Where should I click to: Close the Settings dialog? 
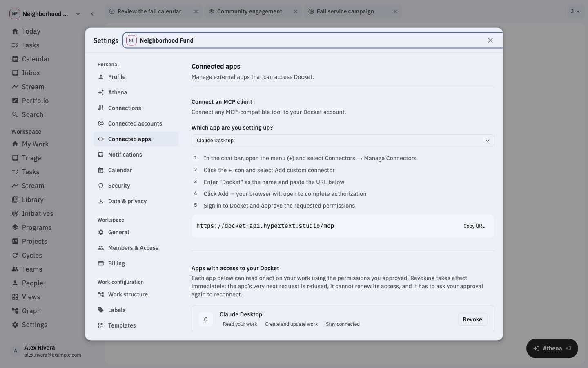pos(490,40)
